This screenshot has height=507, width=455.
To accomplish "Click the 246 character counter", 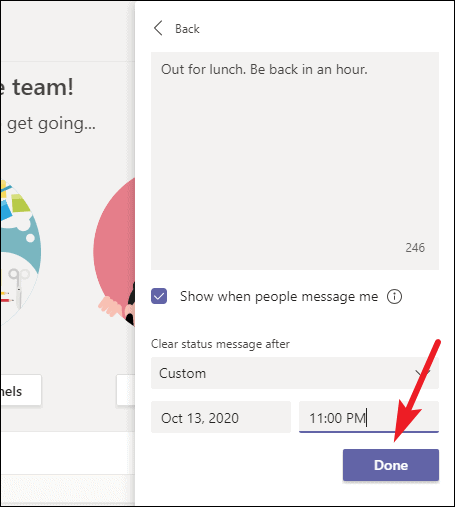I will pos(415,248).
